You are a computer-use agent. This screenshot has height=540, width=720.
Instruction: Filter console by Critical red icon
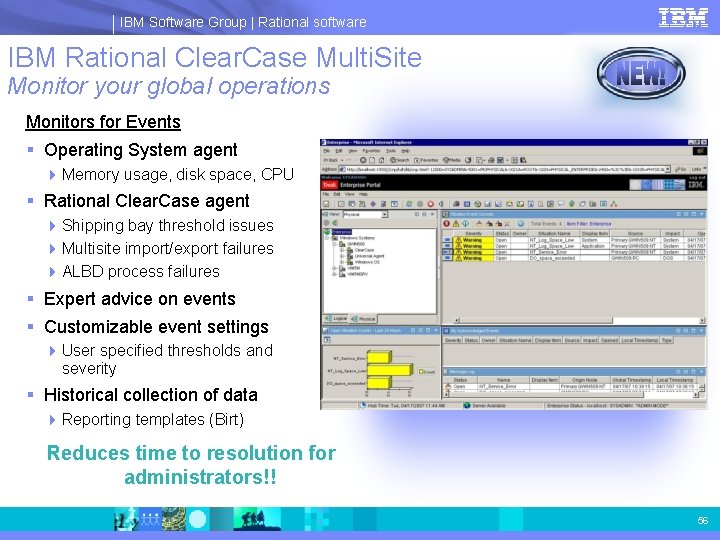[446, 224]
